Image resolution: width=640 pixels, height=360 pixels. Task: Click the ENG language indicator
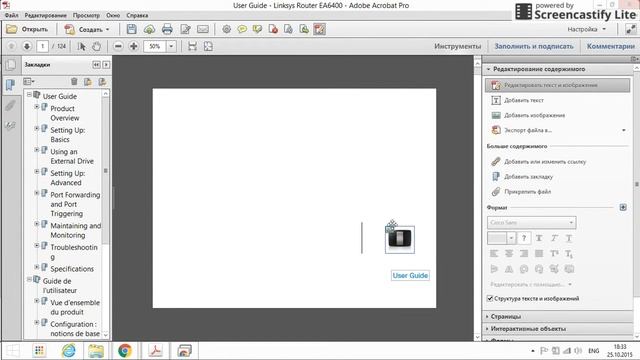click(x=593, y=351)
